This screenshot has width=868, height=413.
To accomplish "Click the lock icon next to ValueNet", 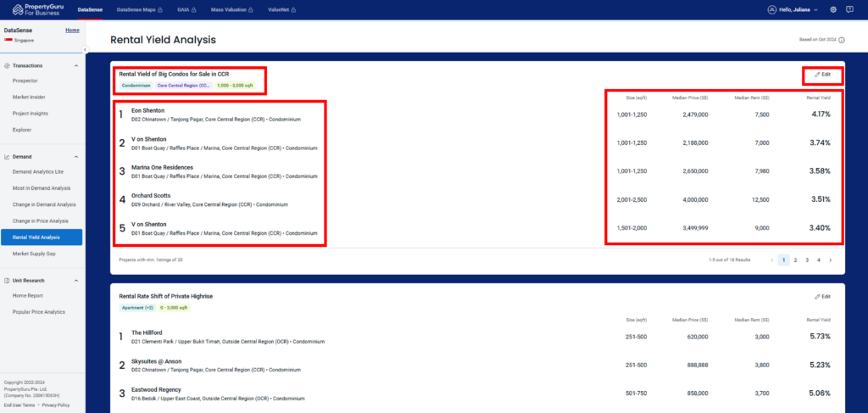I will tap(293, 10).
